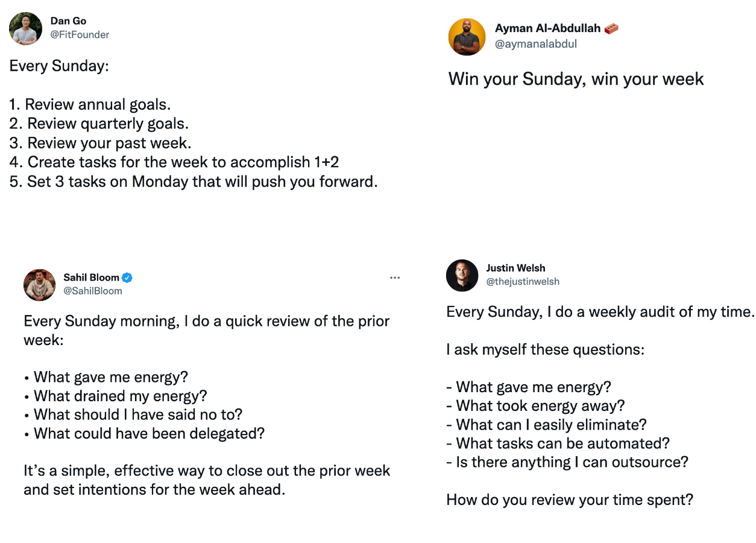The image size is (756, 543).
Task: Visit the @thejustinwelsh handle
Action: tap(523, 282)
